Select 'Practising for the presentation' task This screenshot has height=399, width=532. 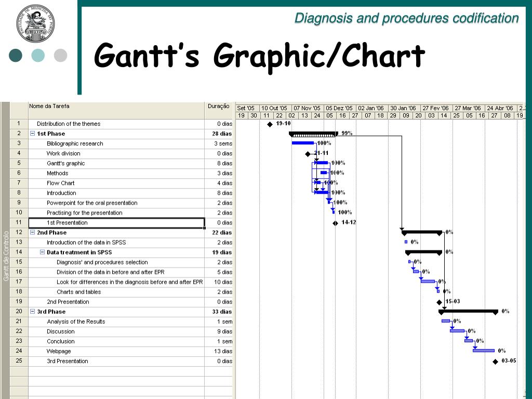point(116,212)
